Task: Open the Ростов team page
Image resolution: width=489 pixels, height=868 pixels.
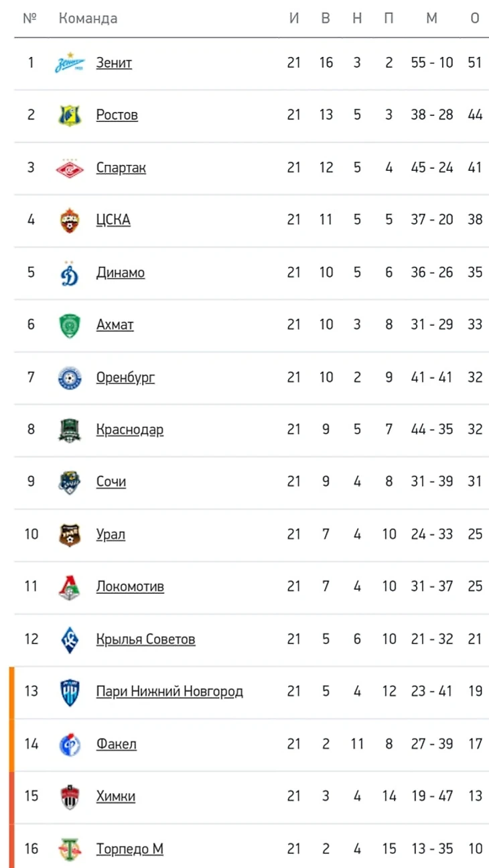Action: pyautogui.click(x=117, y=115)
